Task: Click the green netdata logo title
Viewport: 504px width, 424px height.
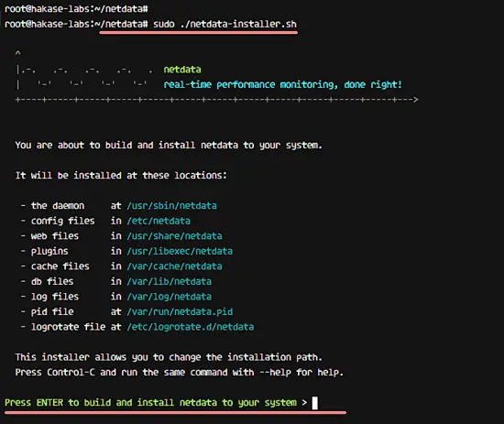Action: 182,70
